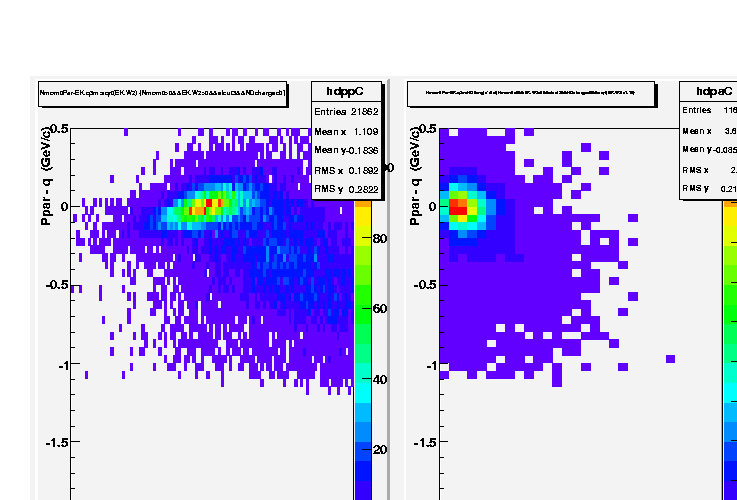Click the red peak in right hdpaC histogram
The image size is (737, 500).
coord(458,207)
